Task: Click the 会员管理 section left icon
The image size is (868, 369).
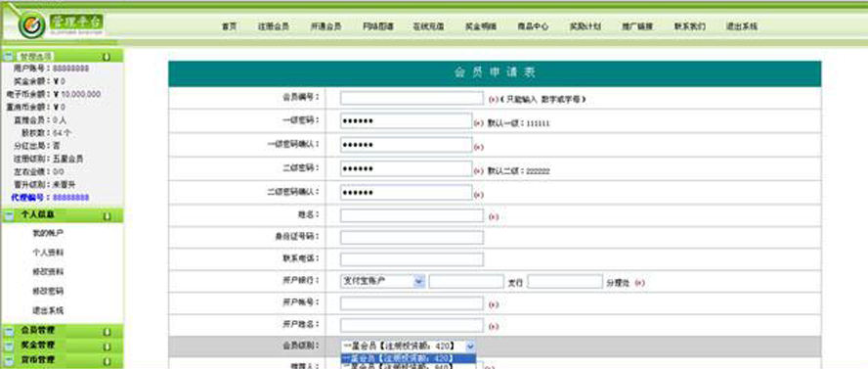Action: point(9,332)
